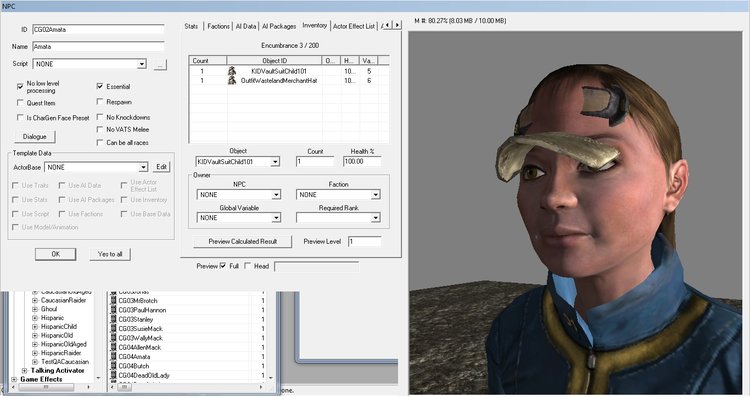Click the Name input field
This screenshot has width=750, height=398.
coord(98,47)
